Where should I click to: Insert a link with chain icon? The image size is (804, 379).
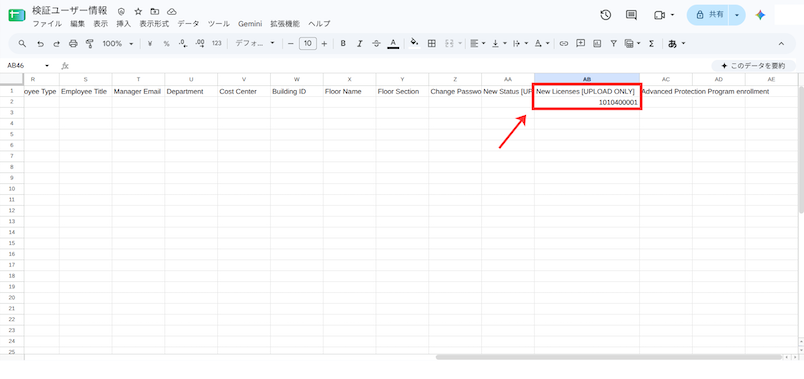tap(564, 44)
